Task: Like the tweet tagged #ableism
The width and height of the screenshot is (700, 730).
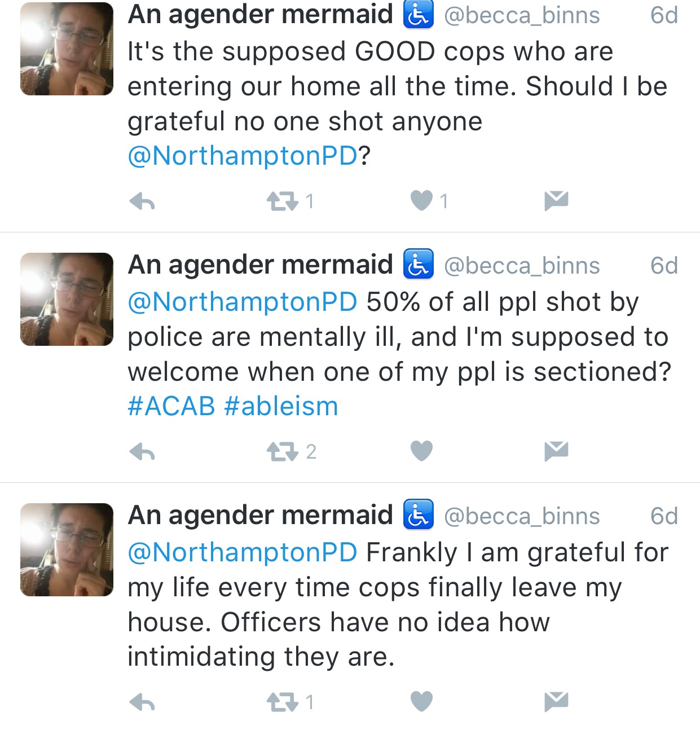Action: (421, 451)
